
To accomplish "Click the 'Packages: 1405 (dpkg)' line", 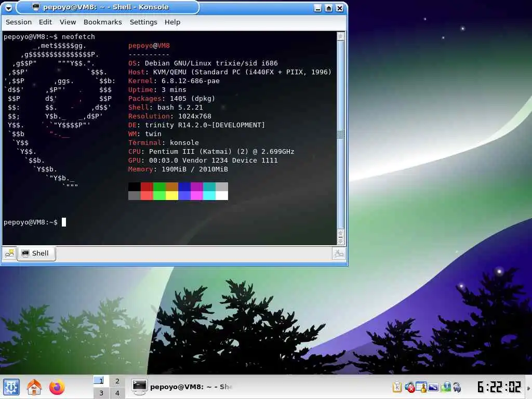I will 171,98.
